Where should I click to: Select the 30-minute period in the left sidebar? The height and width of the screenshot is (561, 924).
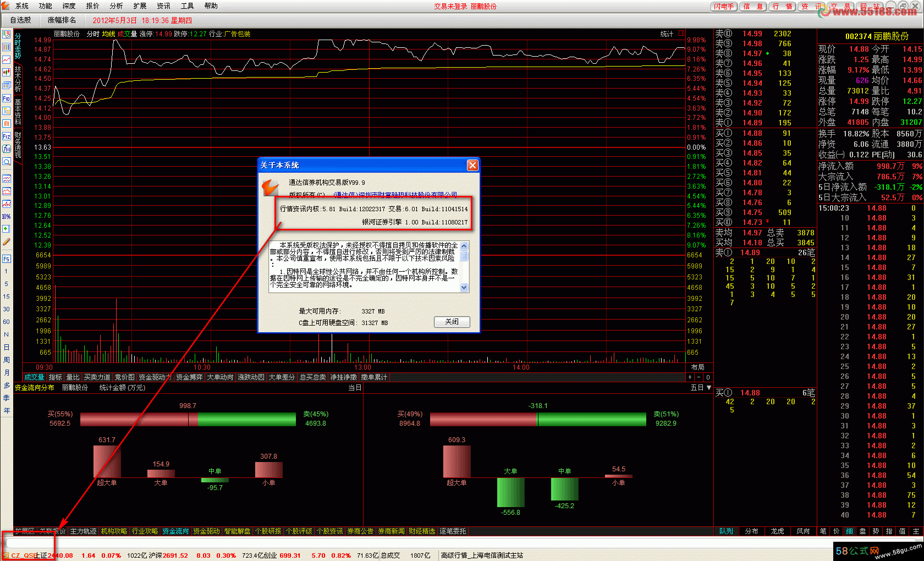pos(7,309)
